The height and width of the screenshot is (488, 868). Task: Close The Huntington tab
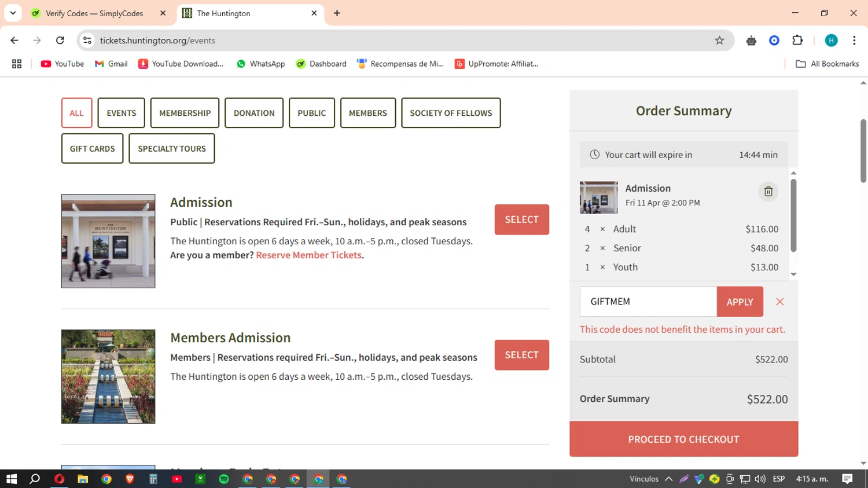(314, 13)
